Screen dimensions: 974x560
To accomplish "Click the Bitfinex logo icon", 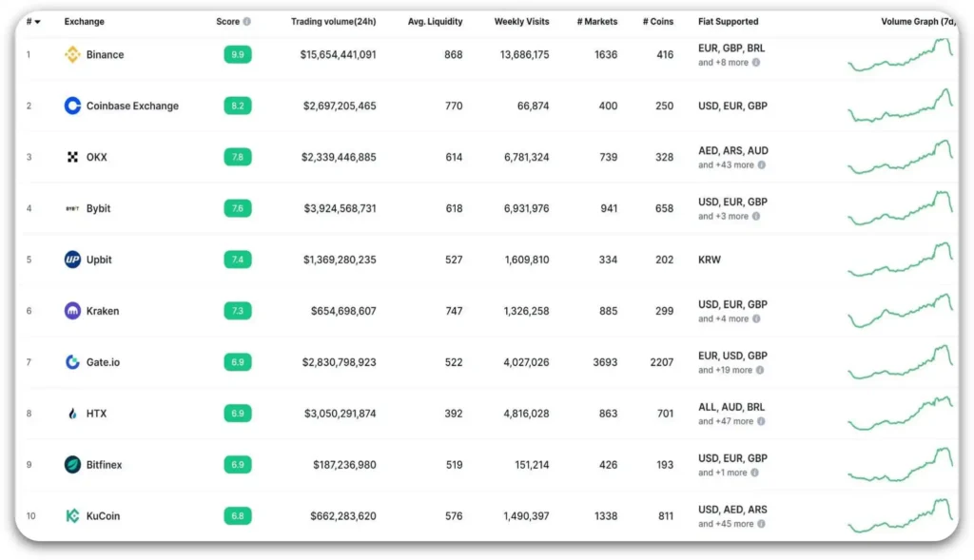I will pos(72,464).
